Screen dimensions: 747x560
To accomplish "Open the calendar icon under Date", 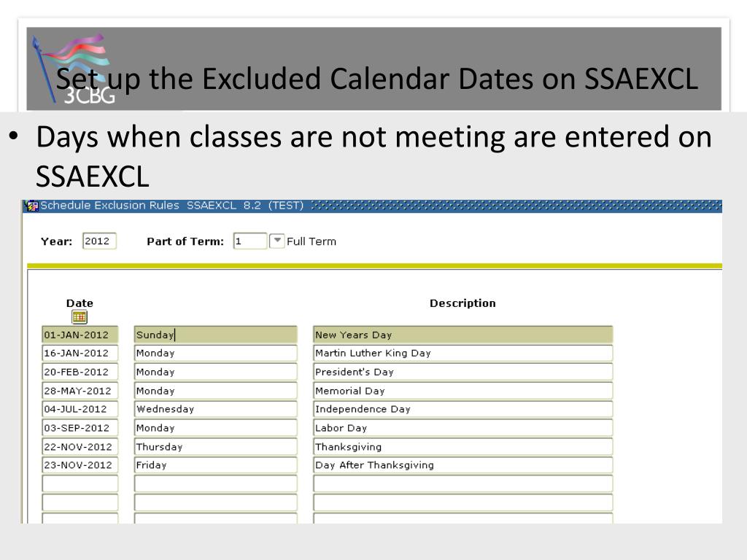I will (x=80, y=316).
